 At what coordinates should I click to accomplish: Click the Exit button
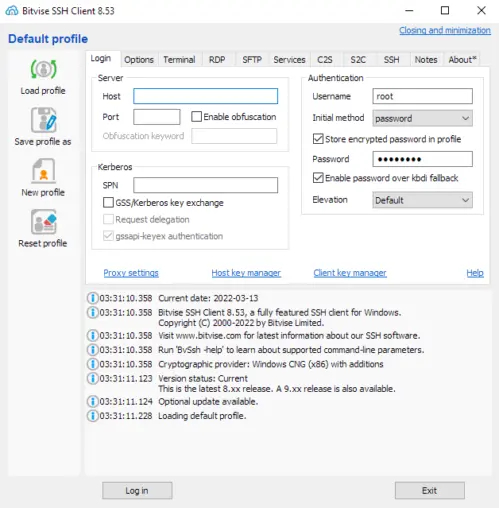pos(430,490)
